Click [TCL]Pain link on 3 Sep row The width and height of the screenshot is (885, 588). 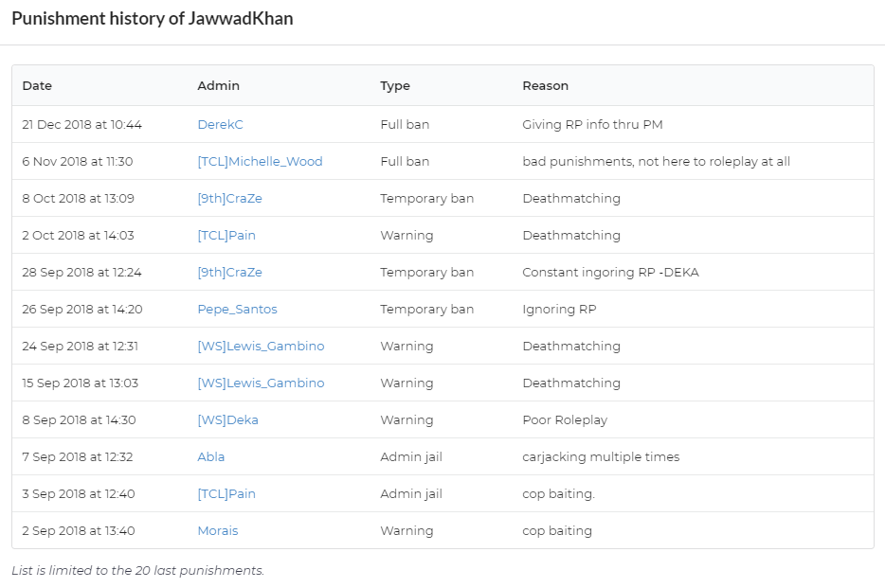226,494
